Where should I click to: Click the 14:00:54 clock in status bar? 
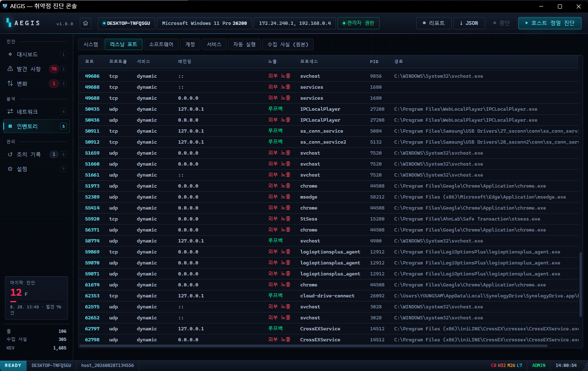(x=566, y=365)
